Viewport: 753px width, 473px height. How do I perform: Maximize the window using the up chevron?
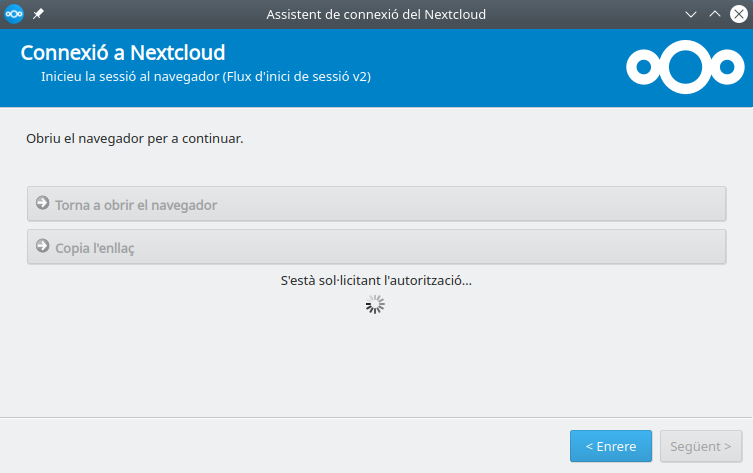[714, 14]
